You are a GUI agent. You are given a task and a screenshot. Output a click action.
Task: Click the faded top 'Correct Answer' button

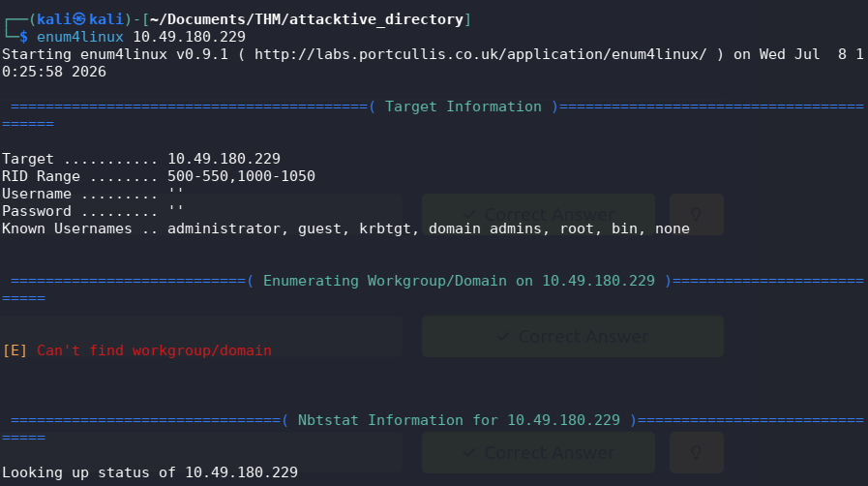539,214
